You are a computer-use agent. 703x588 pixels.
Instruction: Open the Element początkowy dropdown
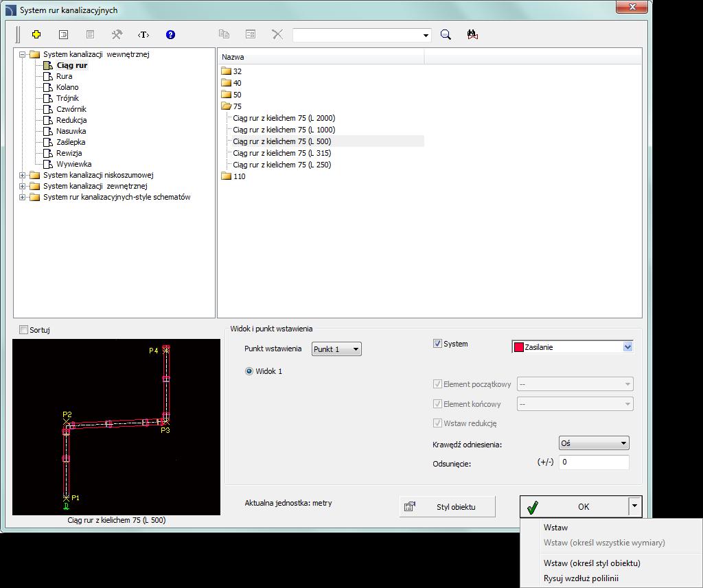point(575,384)
